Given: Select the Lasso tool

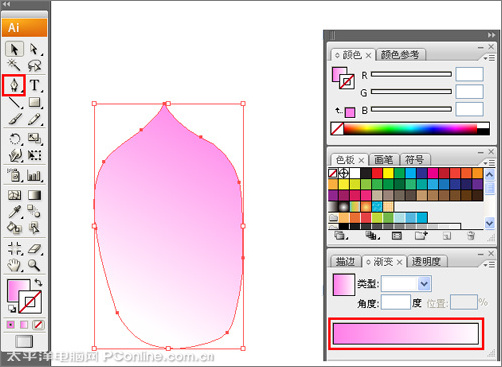Looking at the screenshot, I should point(34,66).
